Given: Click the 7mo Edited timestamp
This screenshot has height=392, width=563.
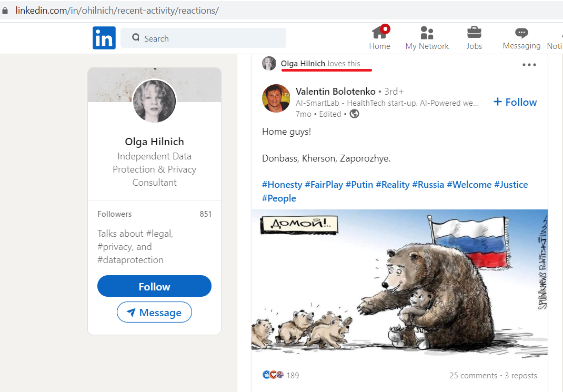Looking at the screenshot, I should point(318,114).
